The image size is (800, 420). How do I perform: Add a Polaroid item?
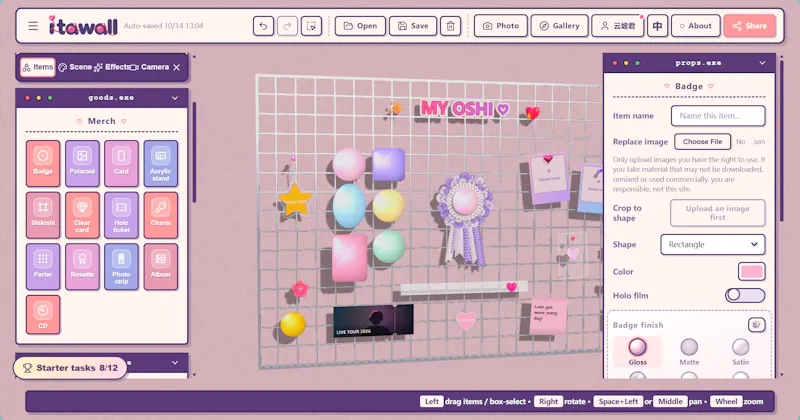coord(82,163)
